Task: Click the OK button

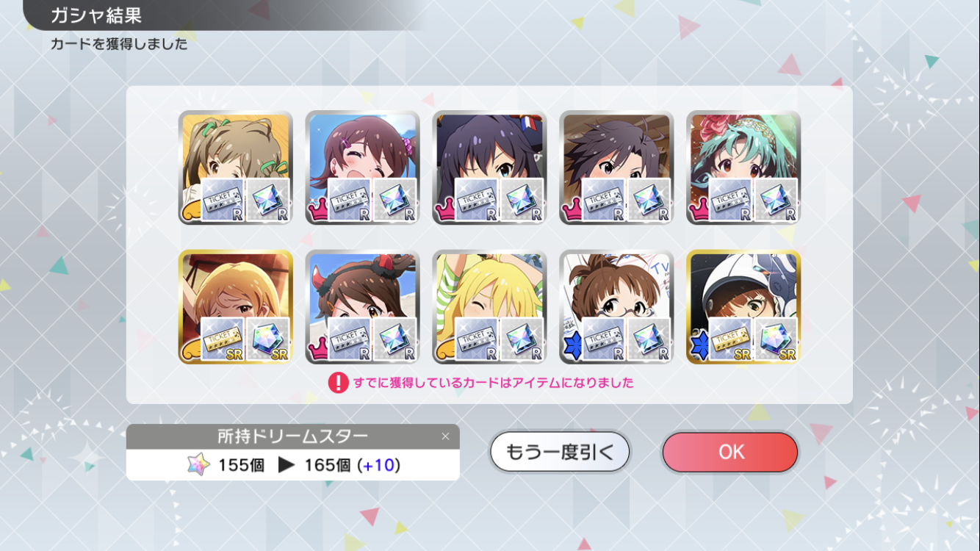Action: [x=729, y=452]
